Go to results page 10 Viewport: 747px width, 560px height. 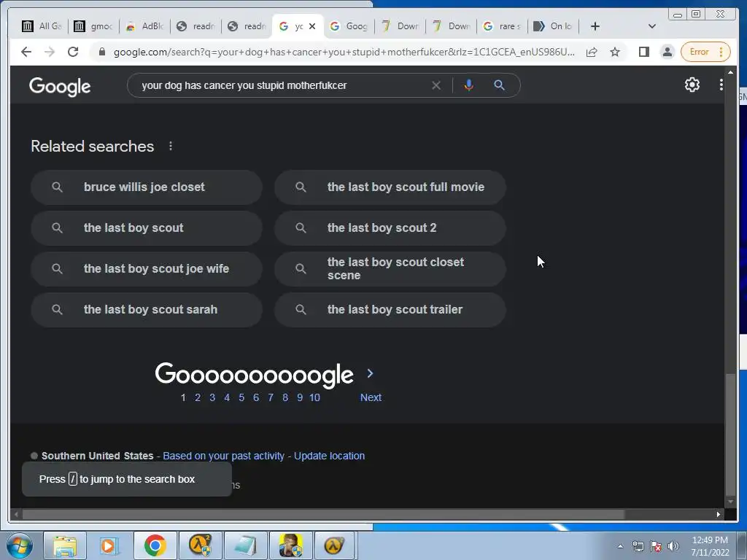pos(314,397)
